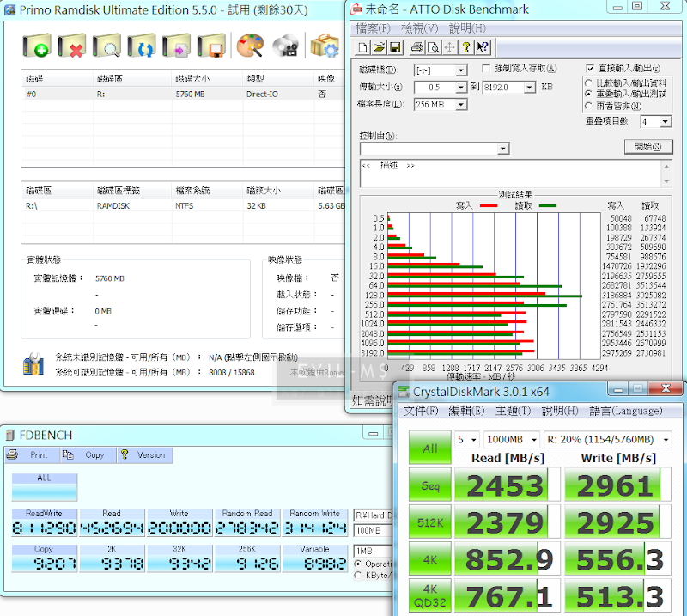Viewport: 687px width, 616px height.
Task: Click the 4K QD32 test button in CrystalDiskMark
Action: (x=430, y=595)
